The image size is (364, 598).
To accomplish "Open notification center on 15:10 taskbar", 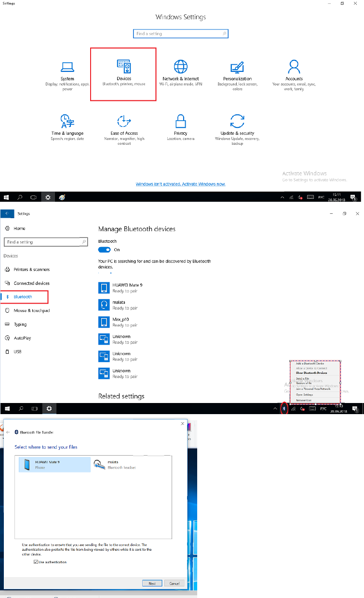I will coord(355,409).
